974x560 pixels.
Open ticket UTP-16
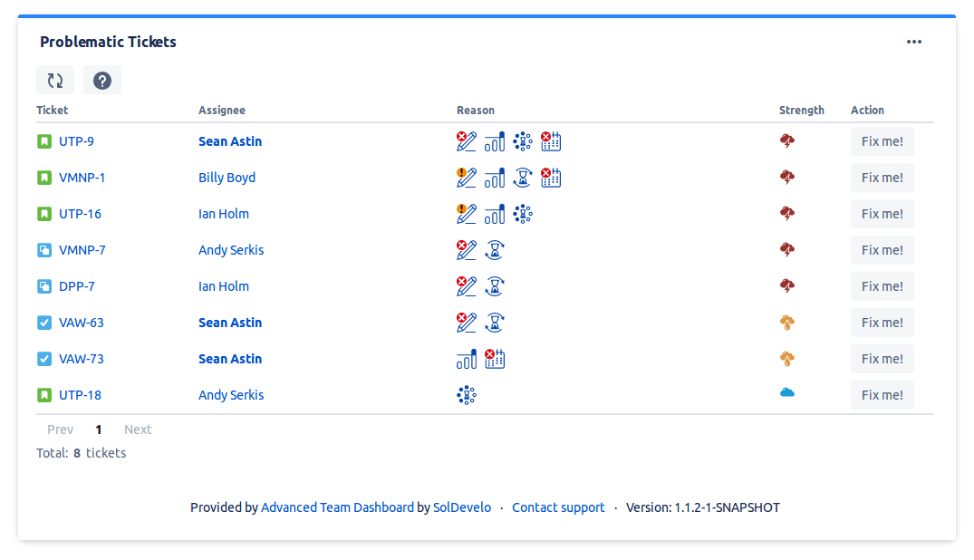(80, 214)
